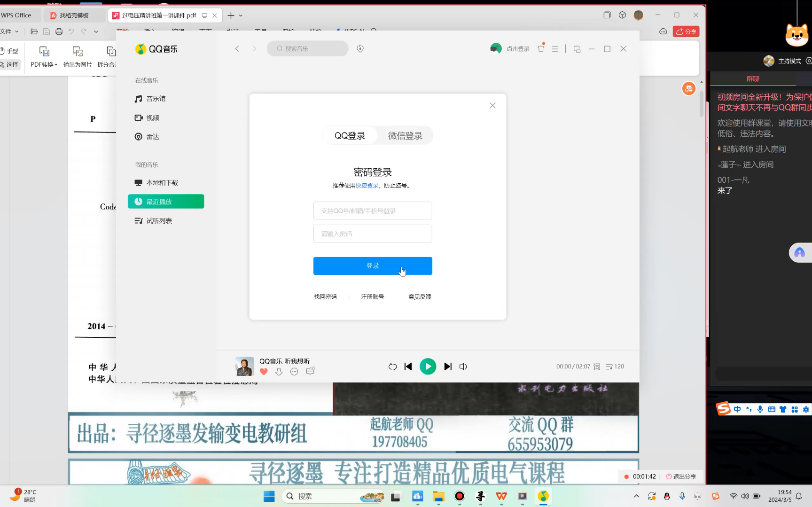Viewport: 812px width, 507px height.
Task: Switch to 找稻壳模板 tab
Action: 74,16
